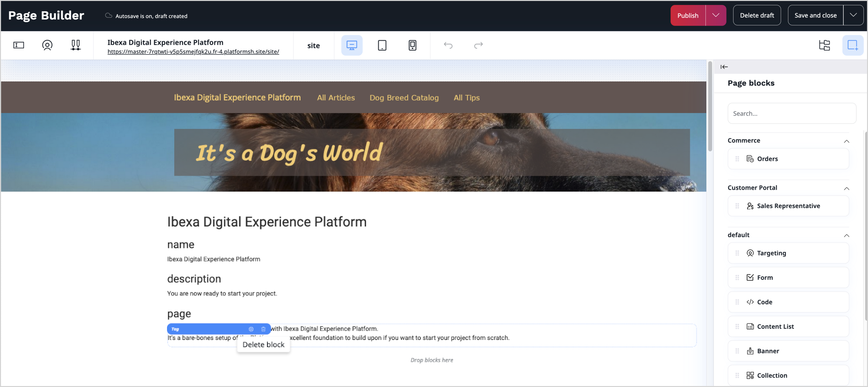This screenshot has height=387, width=868.
Task: Switch to tablet preview mode
Action: 382,45
